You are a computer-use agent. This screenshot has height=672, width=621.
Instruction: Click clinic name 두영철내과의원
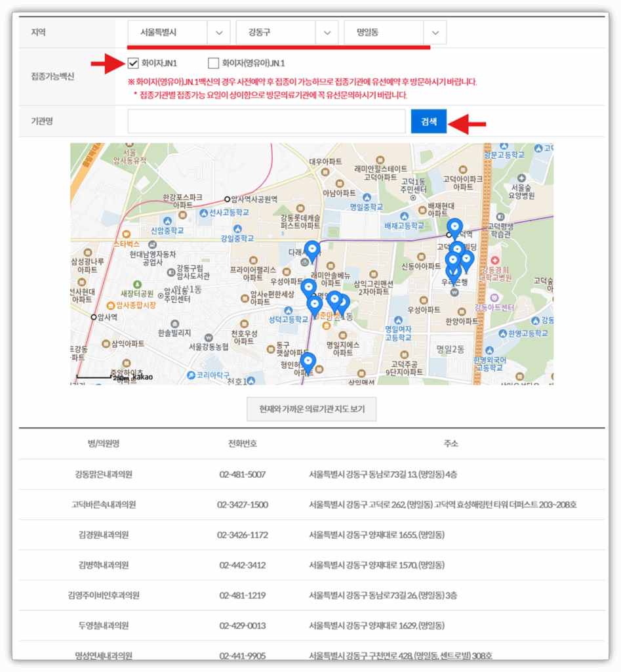104,625
